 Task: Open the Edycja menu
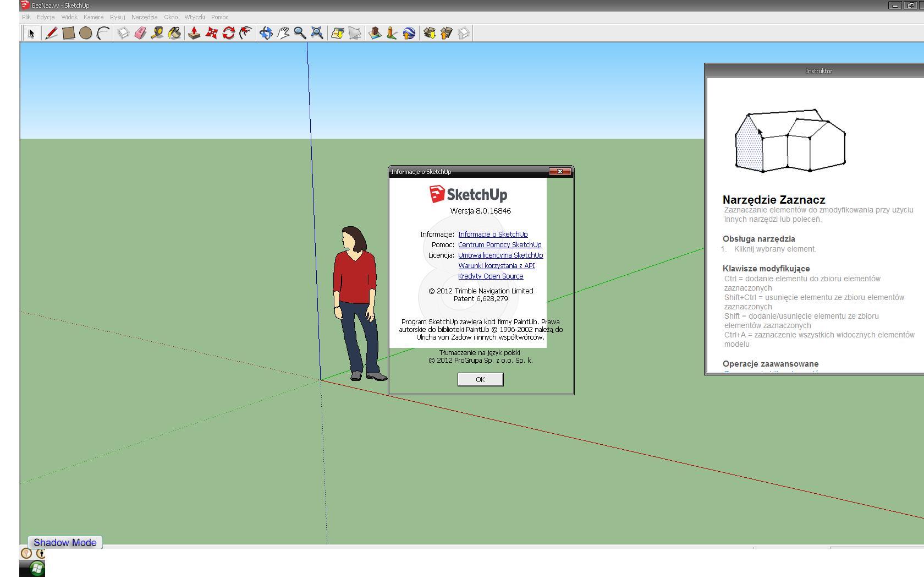pos(46,17)
